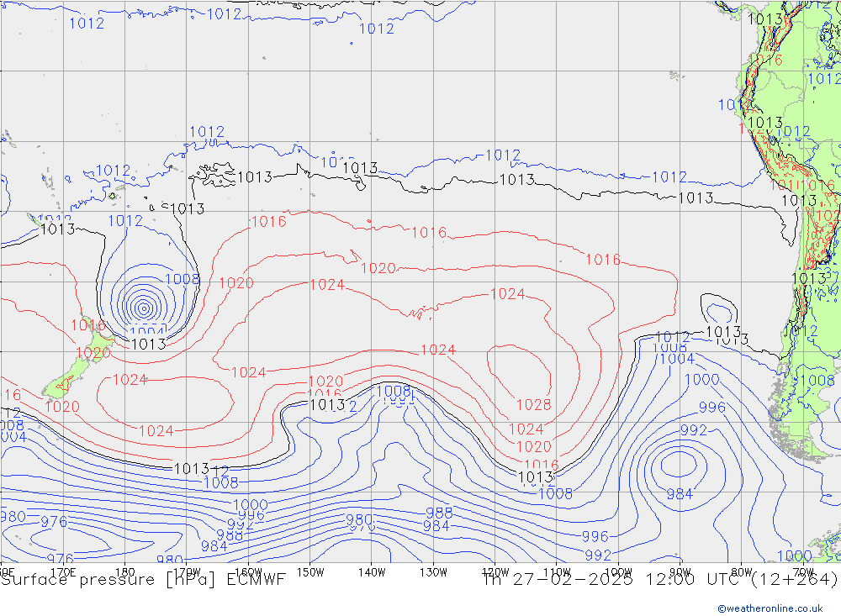Click the 170W longitude label
This screenshot has width=841, height=616.
(x=187, y=572)
